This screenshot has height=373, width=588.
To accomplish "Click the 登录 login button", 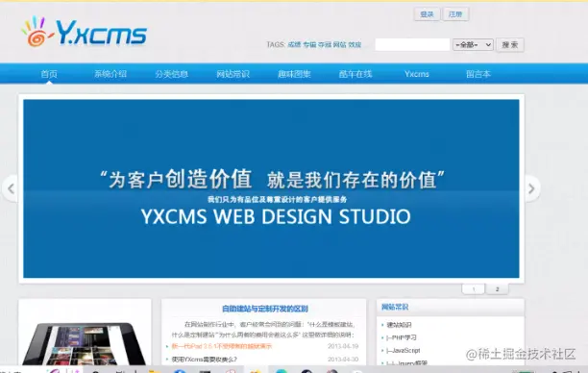I will pos(427,14).
